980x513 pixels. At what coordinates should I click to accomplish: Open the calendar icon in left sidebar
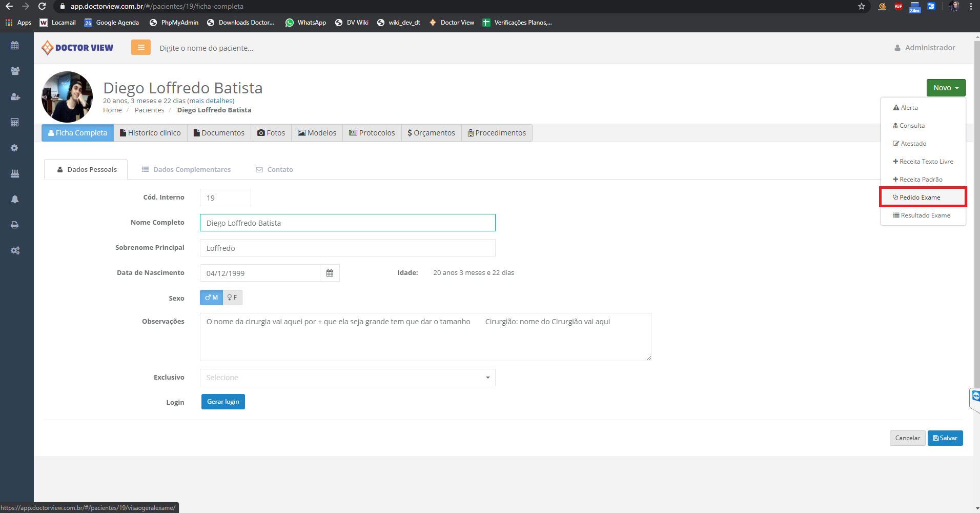pyautogui.click(x=15, y=46)
